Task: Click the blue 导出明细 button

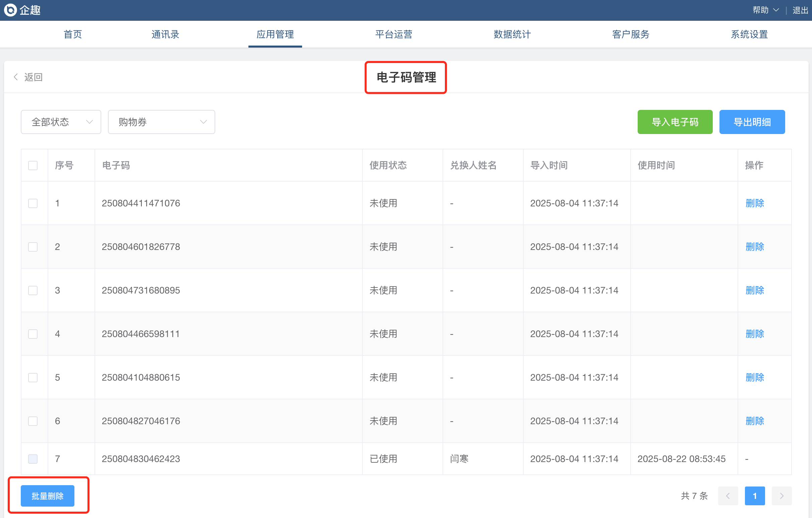Action: [752, 122]
